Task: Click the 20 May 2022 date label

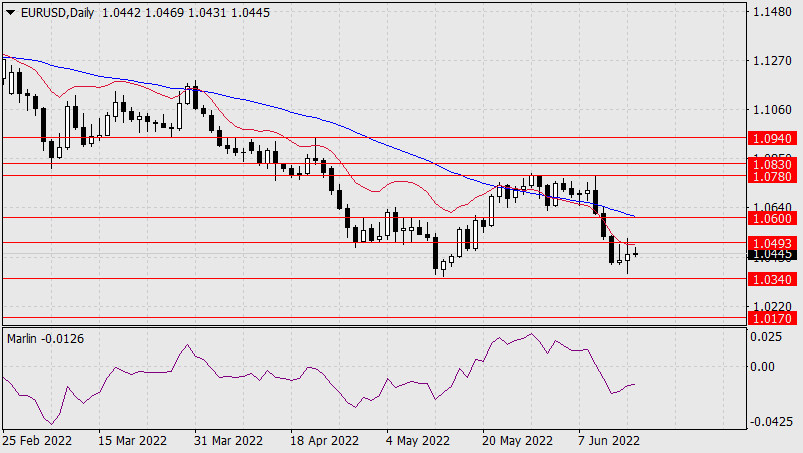Action: tap(517, 441)
